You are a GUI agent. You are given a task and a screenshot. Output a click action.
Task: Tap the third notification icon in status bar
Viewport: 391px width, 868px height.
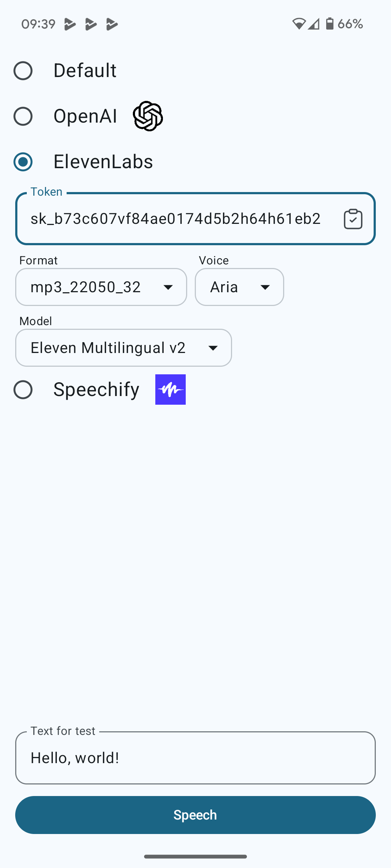112,24
